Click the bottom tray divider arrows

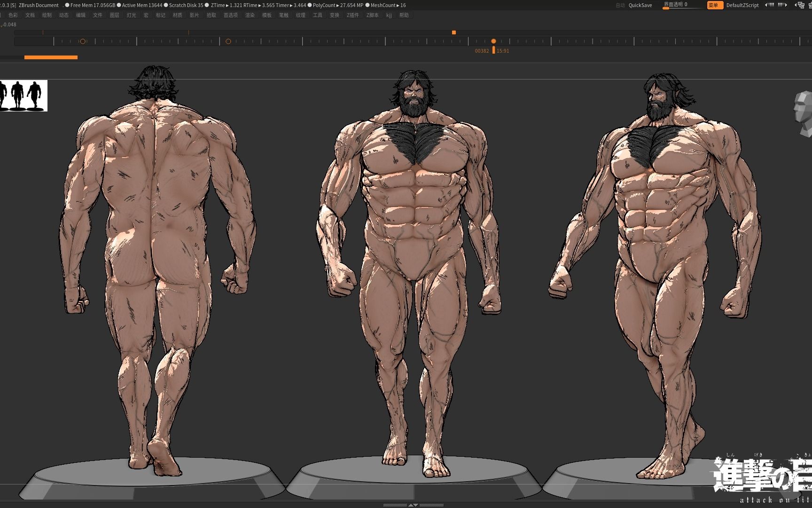(x=413, y=505)
